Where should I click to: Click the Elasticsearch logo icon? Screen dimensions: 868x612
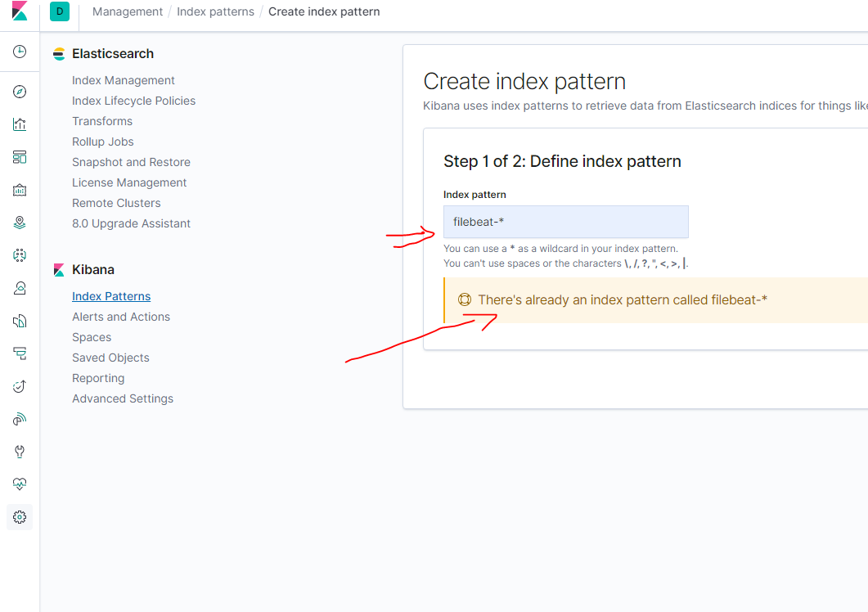click(x=59, y=54)
